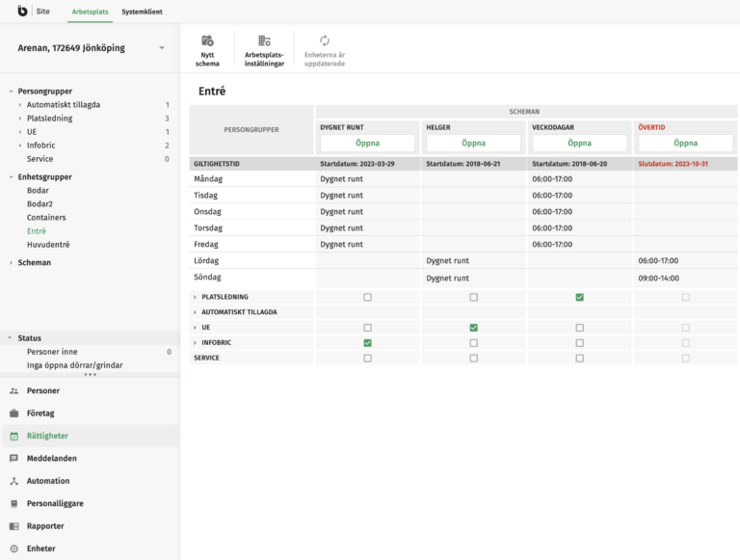The image size is (740, 560).
Task: Click Öppna button under Övertid
Action: 685,143
